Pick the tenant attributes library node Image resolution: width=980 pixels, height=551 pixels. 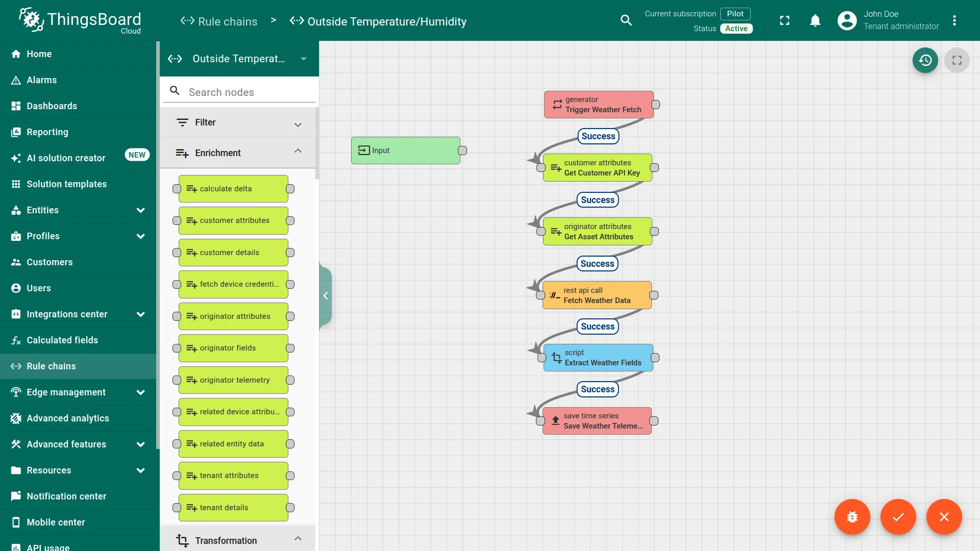233,475
